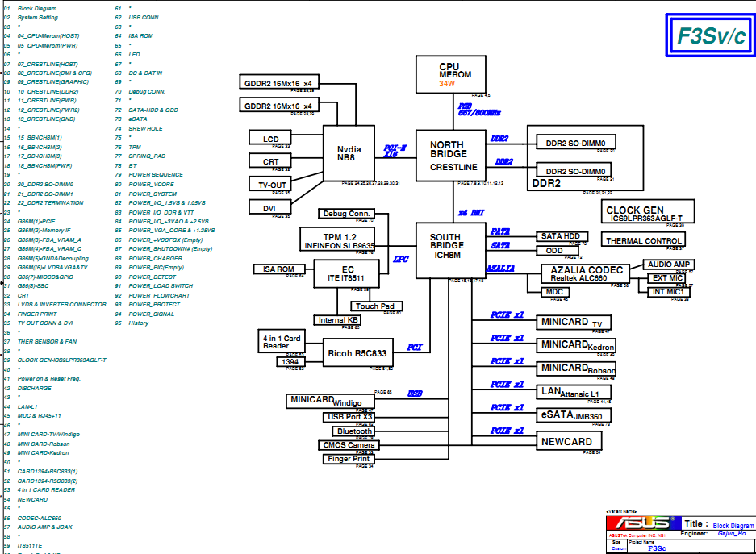Click index entry THER SENSOR & FAN
756x554 pixels.
tap(48, 342)
